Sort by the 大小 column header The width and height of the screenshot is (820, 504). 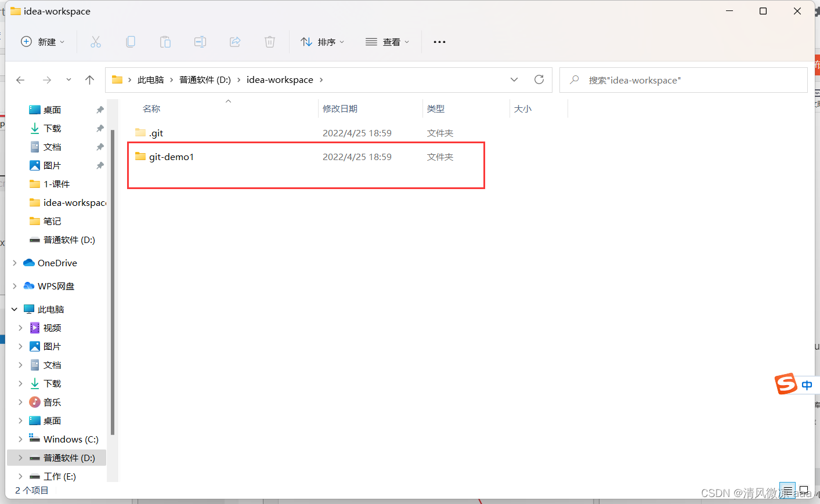tap(523, 108)
